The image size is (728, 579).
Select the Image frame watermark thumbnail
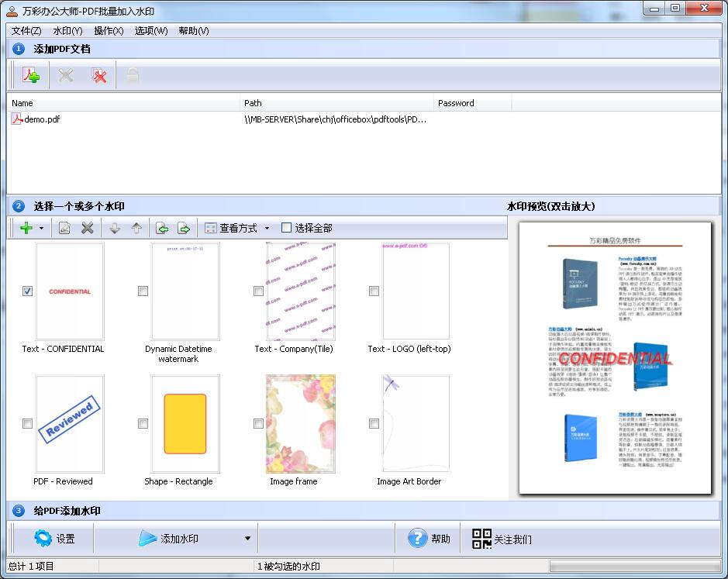pyautogui.click(x=301, y=424)
